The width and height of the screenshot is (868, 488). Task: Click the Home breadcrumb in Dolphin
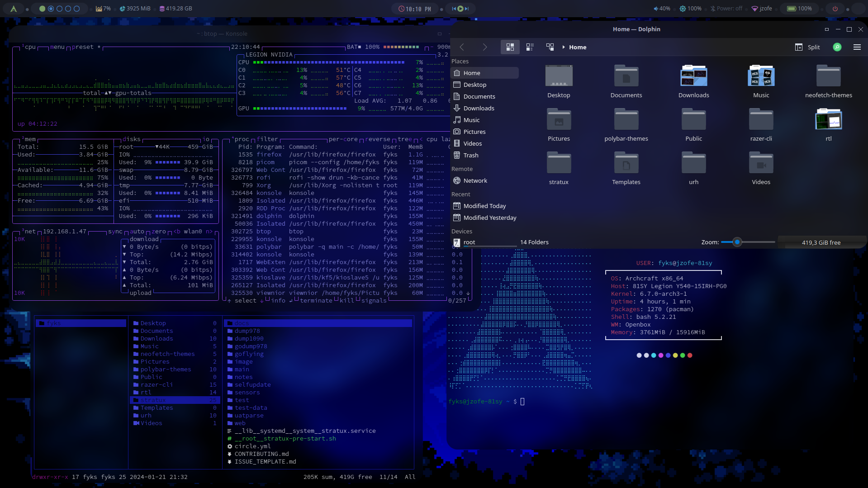pos(578,47)
